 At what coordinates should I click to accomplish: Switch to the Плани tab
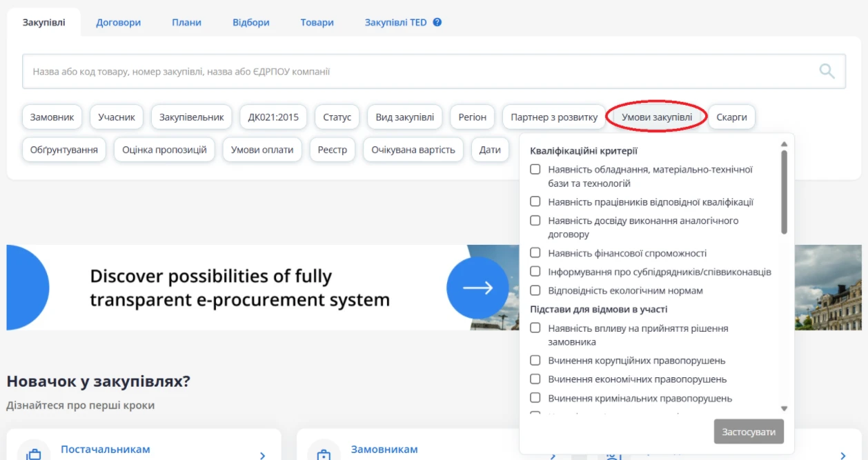[187, 22]
